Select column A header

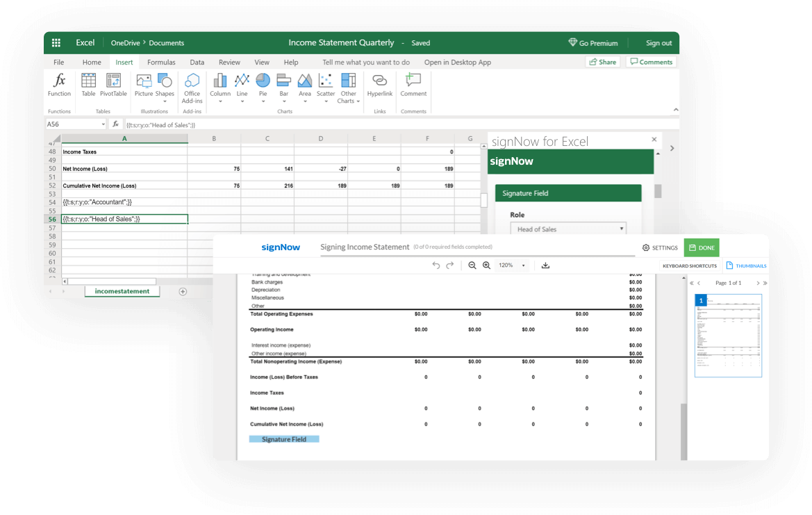tap(124, 138)
